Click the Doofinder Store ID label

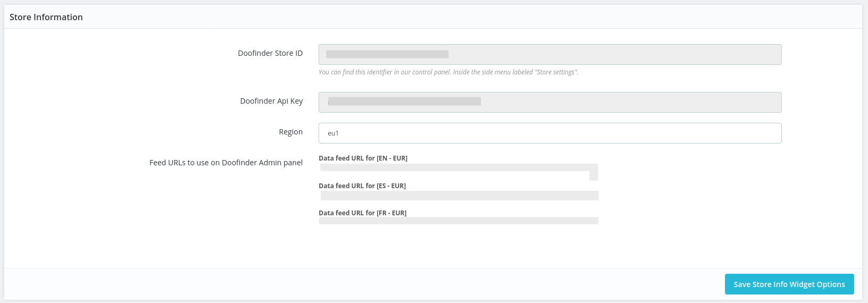click(270, 53)
